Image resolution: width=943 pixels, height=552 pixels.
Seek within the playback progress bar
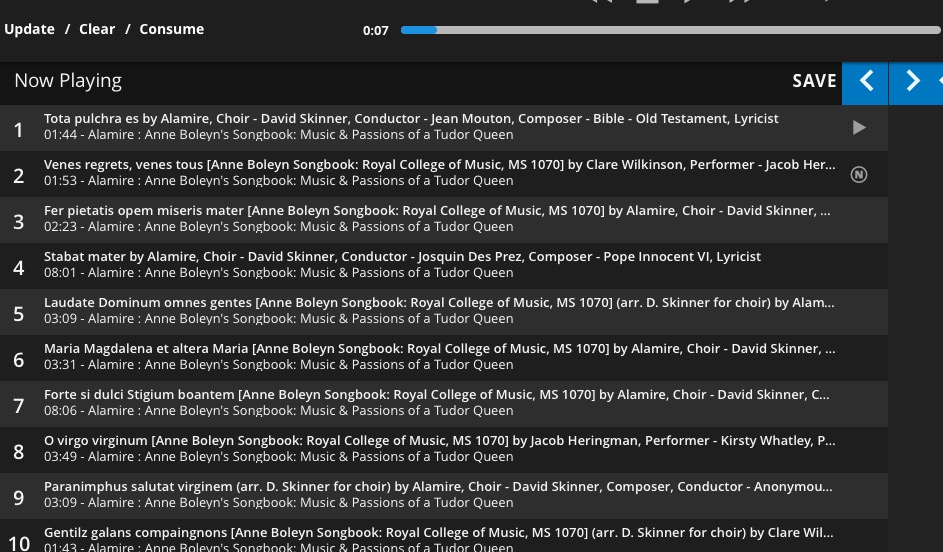pyautogui.click(x=670, y=30)
